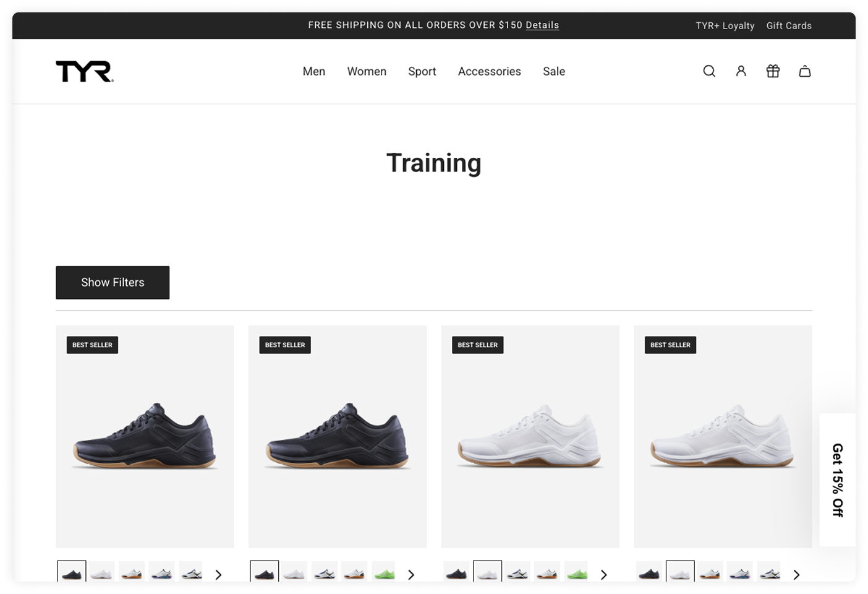Open the Men menu
The width and height of the screenshot is (868, 594).
click(x=314, y=71)
